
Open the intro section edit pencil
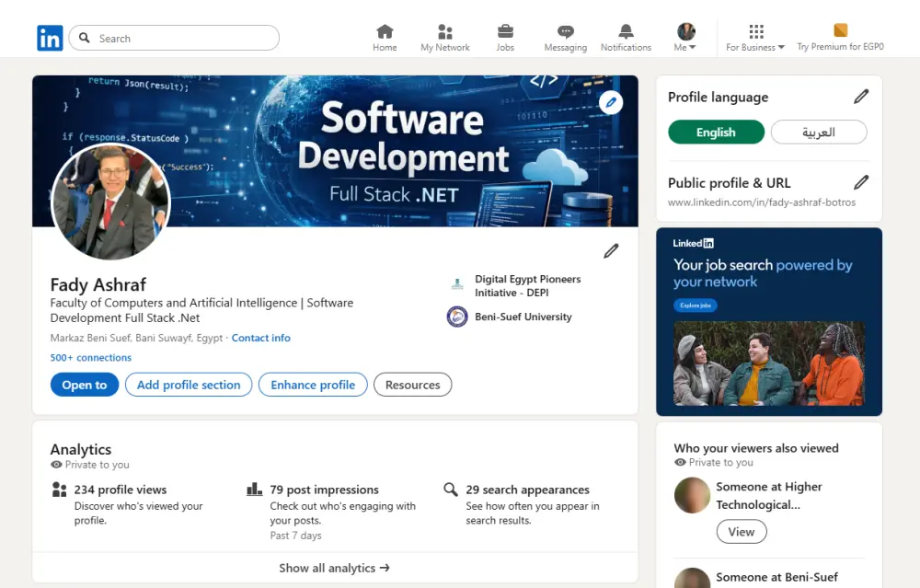coord(611,250)
